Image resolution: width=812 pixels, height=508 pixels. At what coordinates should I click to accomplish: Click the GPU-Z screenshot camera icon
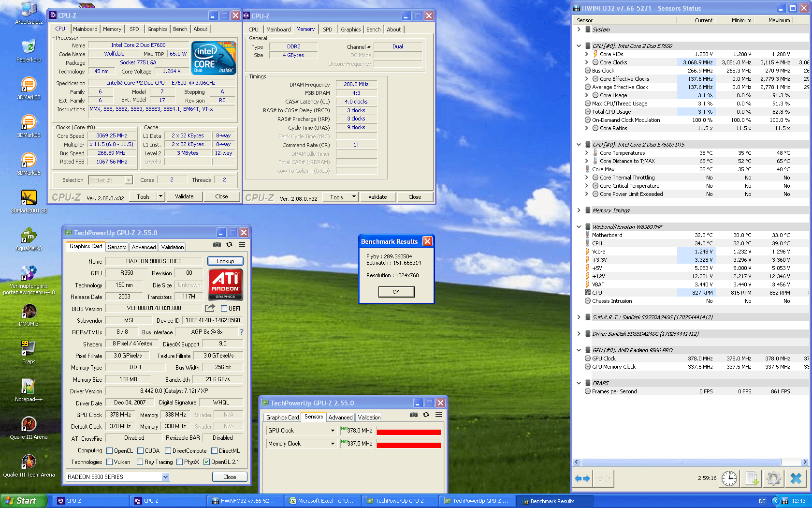click(x=217, y=245)
